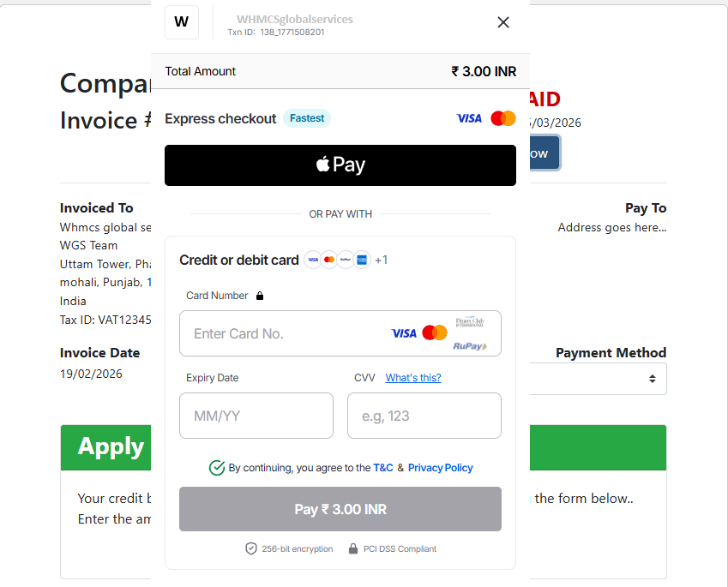728x587 pixels.
Task: Click the Mastercard logo beside Express checkout
Action: (503, 118)
